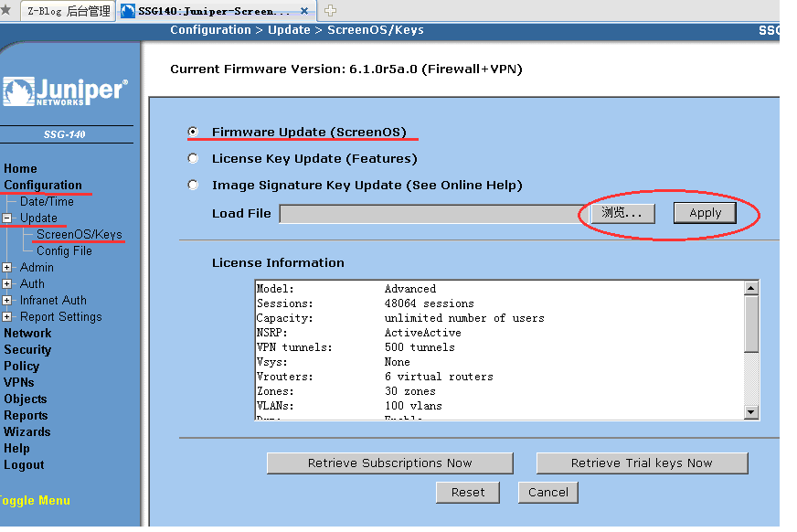Click the Juniper Networks logo
797x532 pixels.
pos(65,91)
